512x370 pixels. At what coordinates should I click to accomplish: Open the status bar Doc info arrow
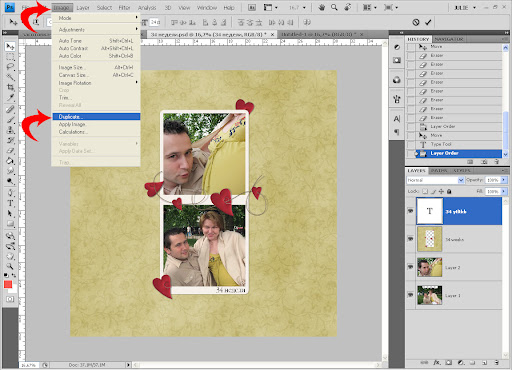pos(128,365)
